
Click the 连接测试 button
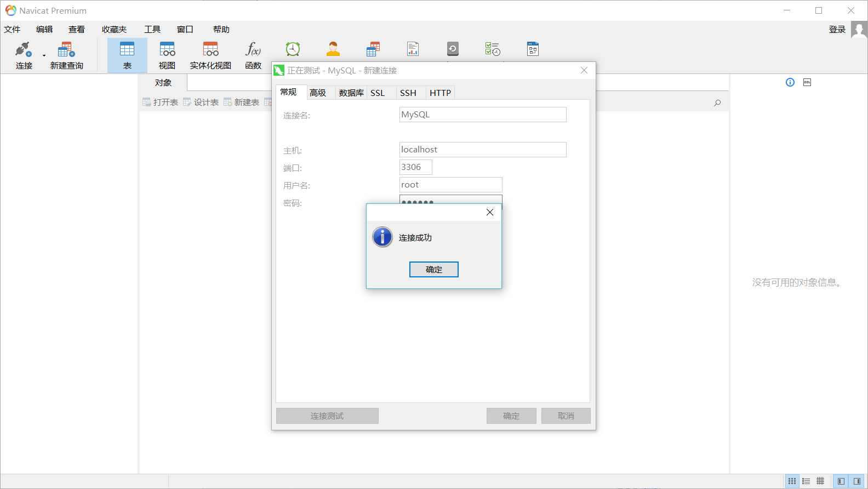click(327, 416)
